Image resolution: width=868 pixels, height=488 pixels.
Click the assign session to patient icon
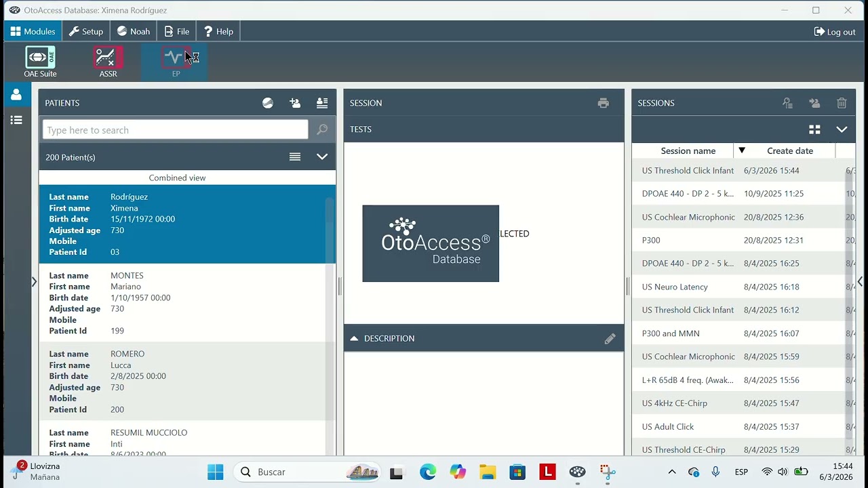coord(787,103)
